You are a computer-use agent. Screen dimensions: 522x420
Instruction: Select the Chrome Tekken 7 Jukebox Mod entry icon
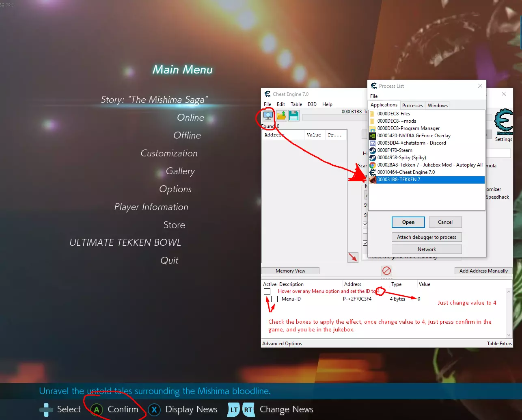pyautogui.click(x=373, y=165)
